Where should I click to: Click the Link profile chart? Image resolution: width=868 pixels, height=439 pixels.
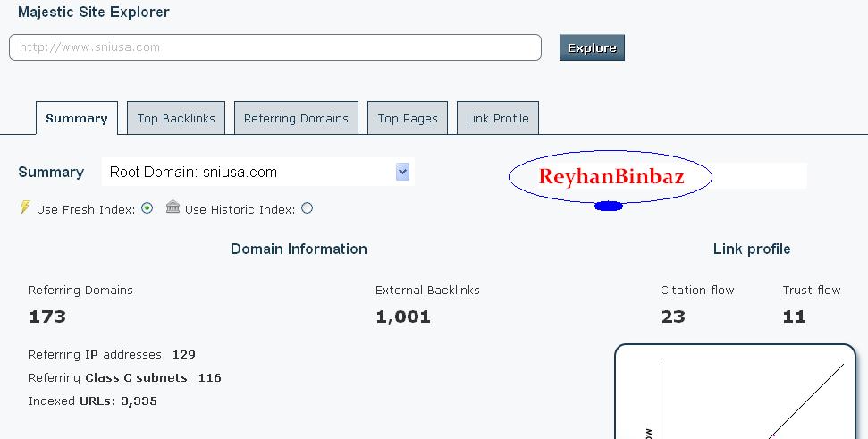736,392
